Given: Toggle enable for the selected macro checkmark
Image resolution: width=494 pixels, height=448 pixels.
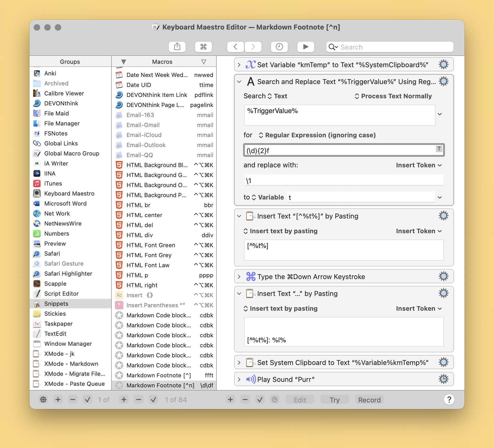Looking at the screenshot, I should point(153,400).
